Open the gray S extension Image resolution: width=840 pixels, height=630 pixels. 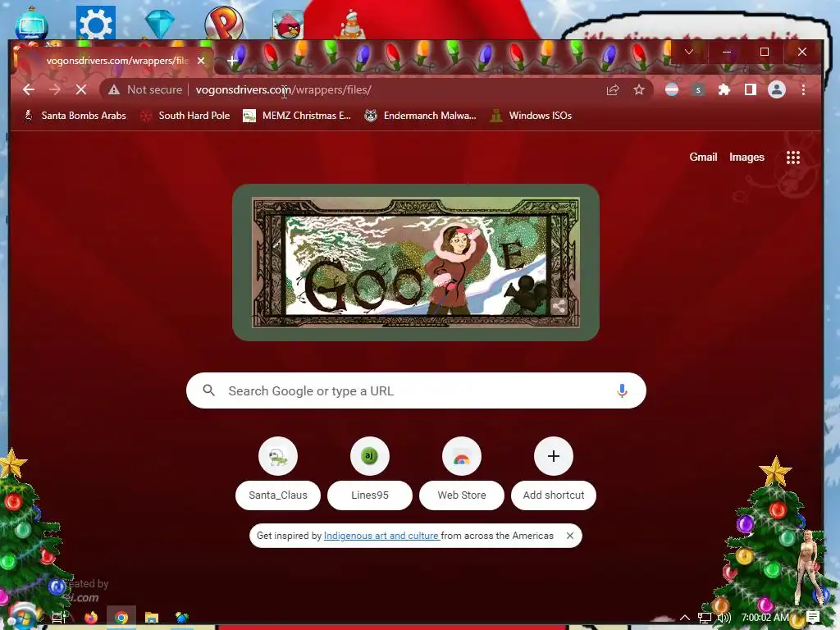(697, 90)
